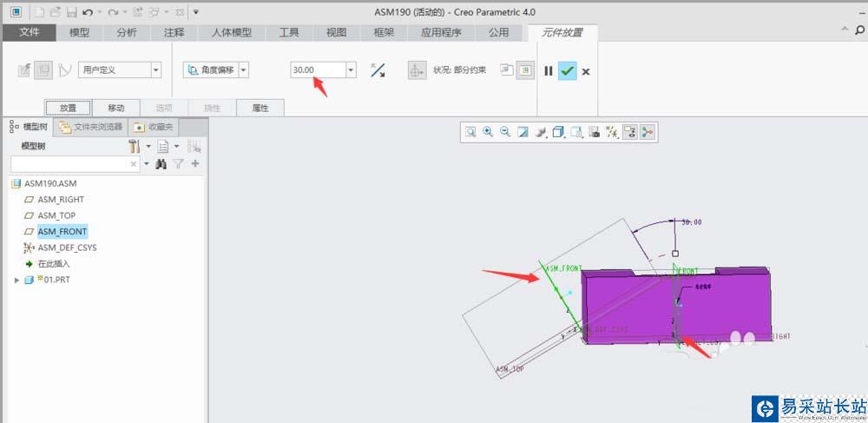Image resolution: width=868 pixels, height=423 pixels.
Task: Click the model tree settings hammer icon
Action: click(135, 146)
